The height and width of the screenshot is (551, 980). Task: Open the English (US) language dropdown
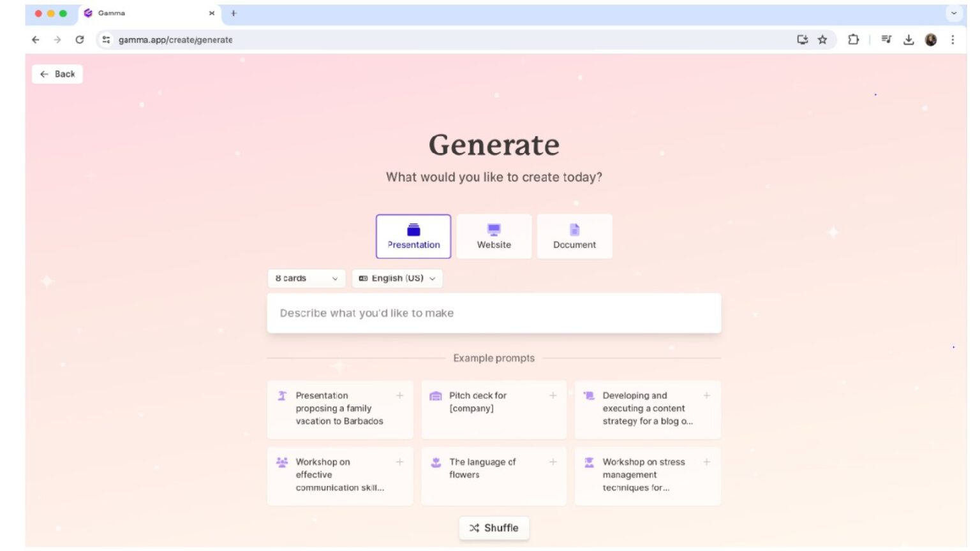[x=397, y=278]
